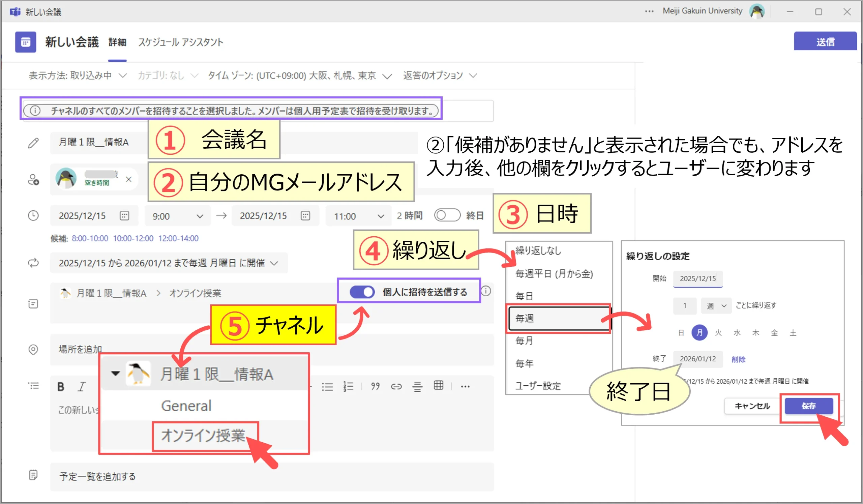Switch to スケジュール アシスタント tab

click(x=180, y=42)
